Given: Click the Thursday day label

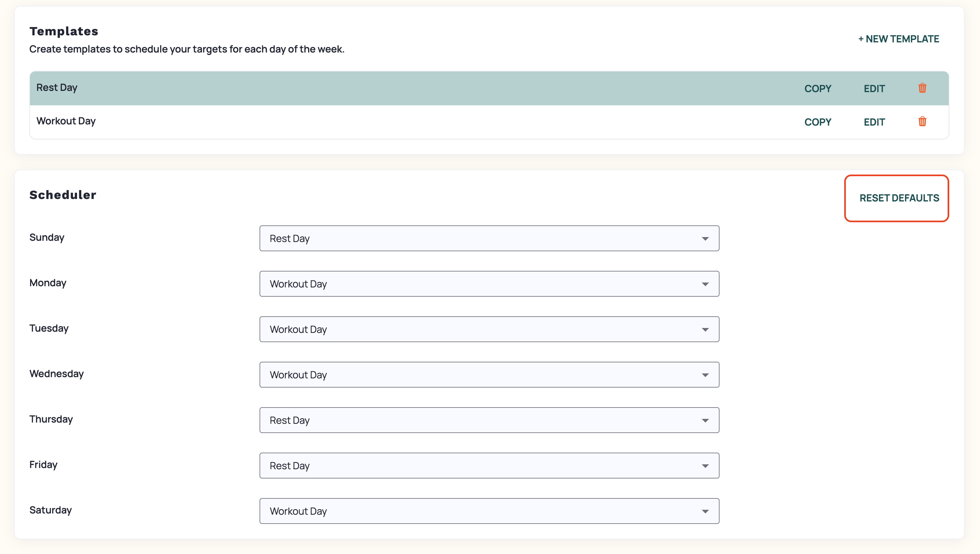Looking at the screenshot, I should click(x=51, y=419).
